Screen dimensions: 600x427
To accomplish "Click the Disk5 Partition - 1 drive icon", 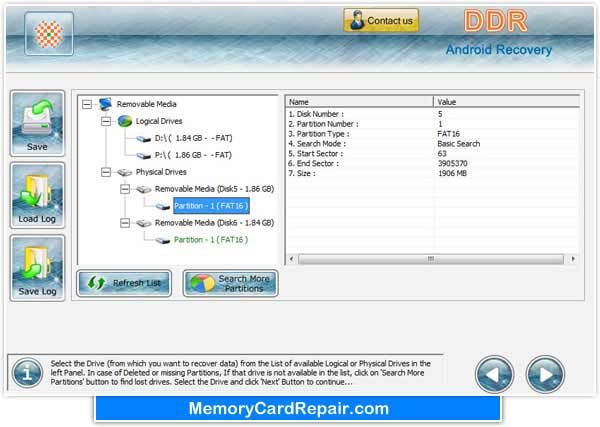I will (163, 206).
